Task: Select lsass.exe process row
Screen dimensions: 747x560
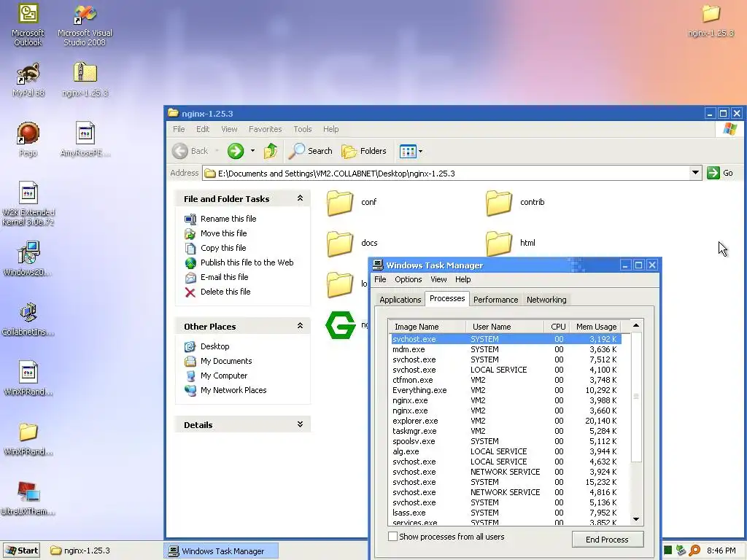Action: pyautogui.click(x=506, y=513)
